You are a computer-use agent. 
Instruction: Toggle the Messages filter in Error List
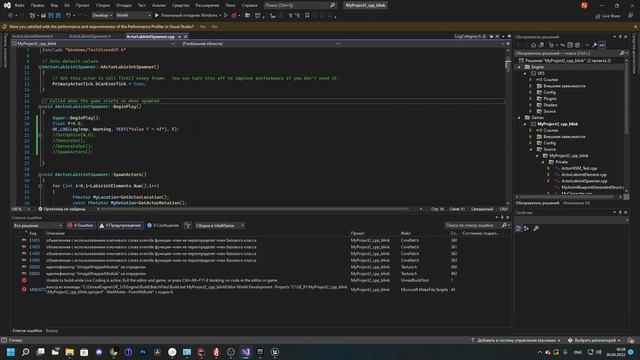(163, 225)
